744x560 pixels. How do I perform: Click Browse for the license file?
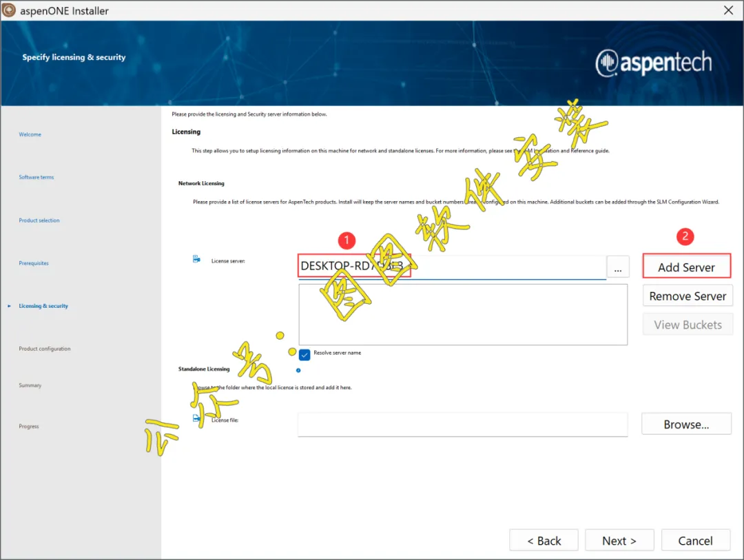tap(686, 424)
